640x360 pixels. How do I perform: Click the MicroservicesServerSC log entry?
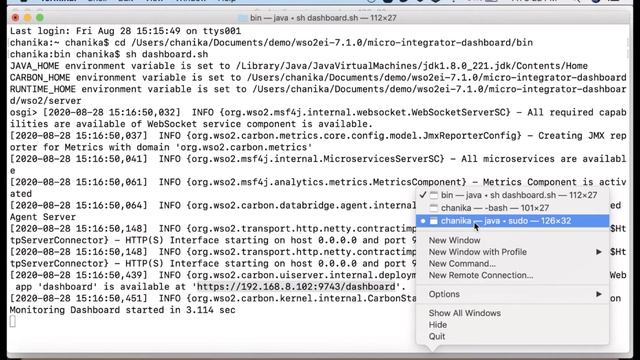[x=318, y=164]
